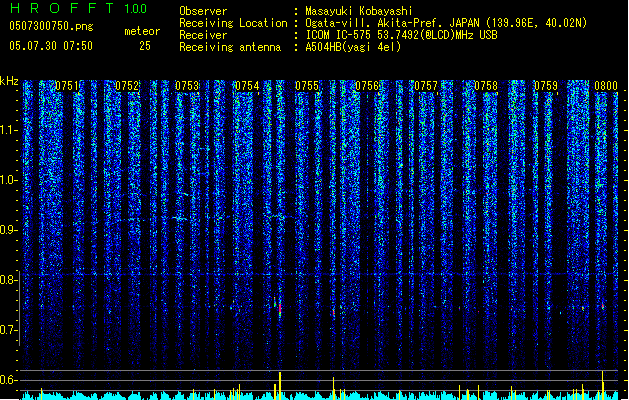629x400 pixels.
Task: Click the 0.6 kHz axis label
Action: tap(8, 380)
